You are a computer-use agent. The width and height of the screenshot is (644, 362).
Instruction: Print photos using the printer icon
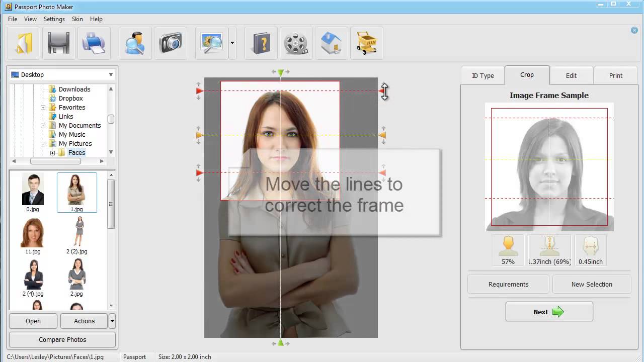point(94,43)
